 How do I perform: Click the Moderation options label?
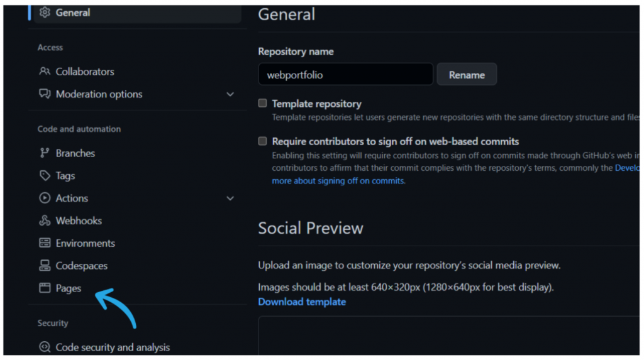(x=99, y=94)
